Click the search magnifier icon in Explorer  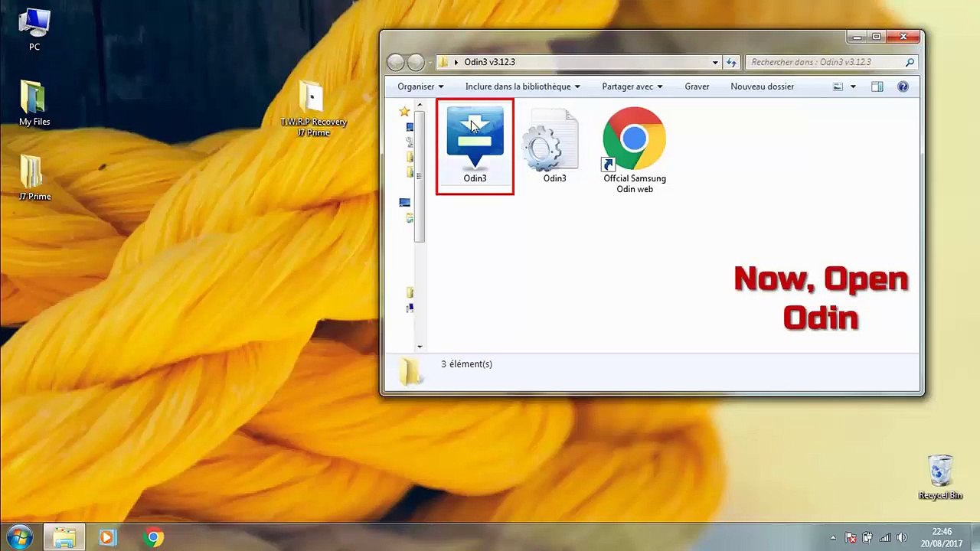click(910, 62)
